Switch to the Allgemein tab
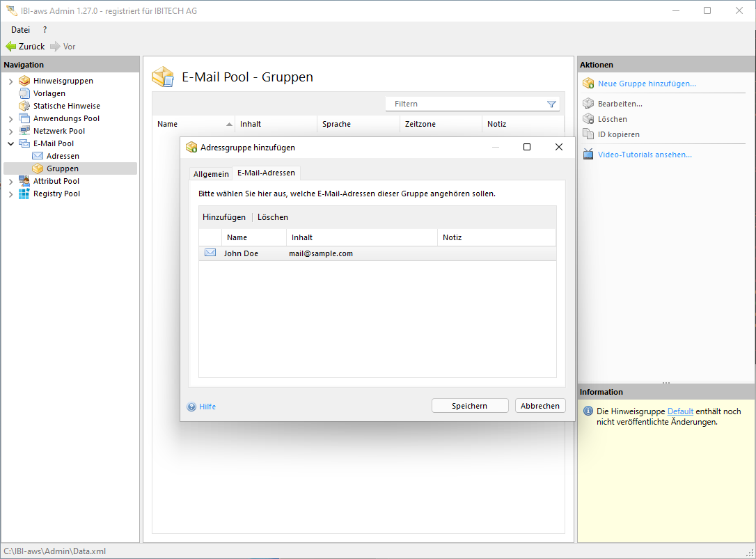This screenshot has width=756, height=559. (211, 173)
